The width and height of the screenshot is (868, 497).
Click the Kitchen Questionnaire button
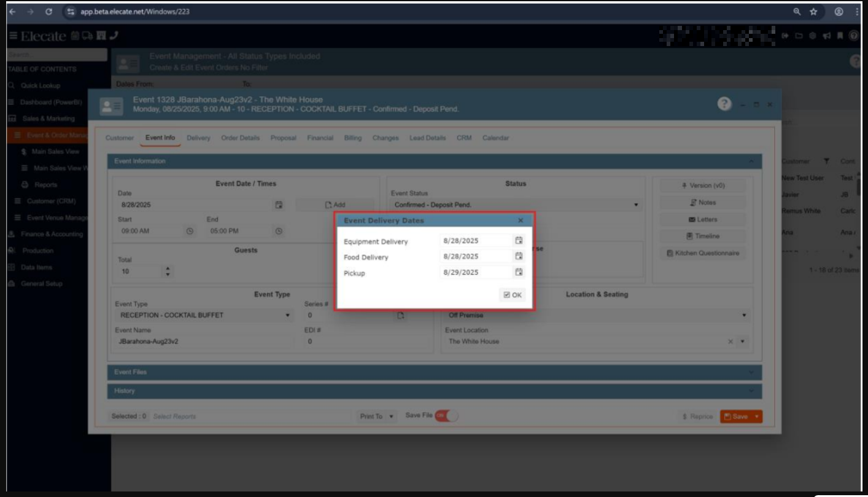point(703,253)
